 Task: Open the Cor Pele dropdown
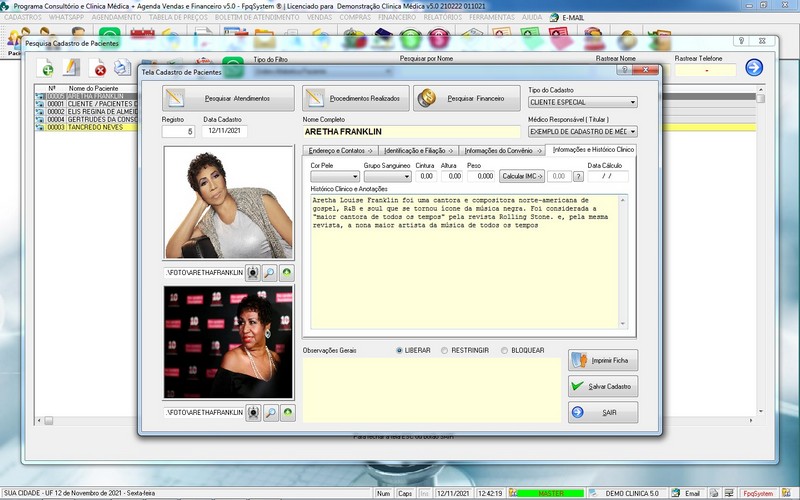pos(355,177)
